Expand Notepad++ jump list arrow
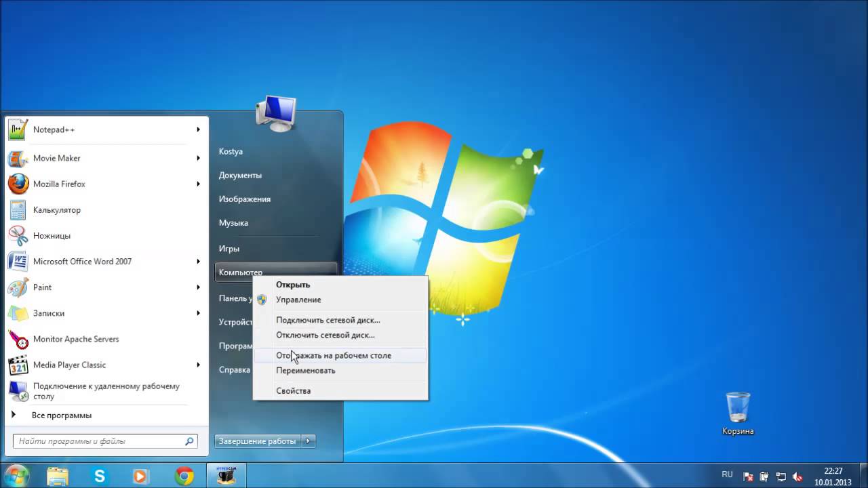 (199, 129)
